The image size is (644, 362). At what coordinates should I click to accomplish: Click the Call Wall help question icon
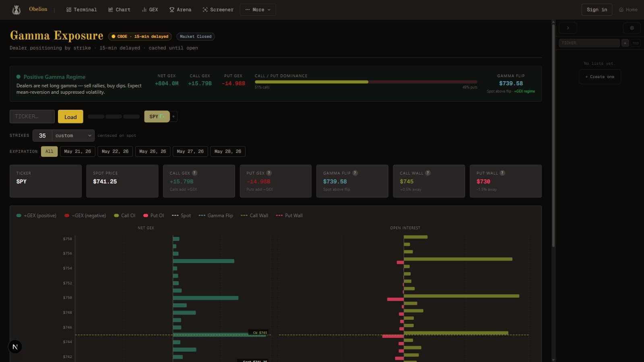428,173
